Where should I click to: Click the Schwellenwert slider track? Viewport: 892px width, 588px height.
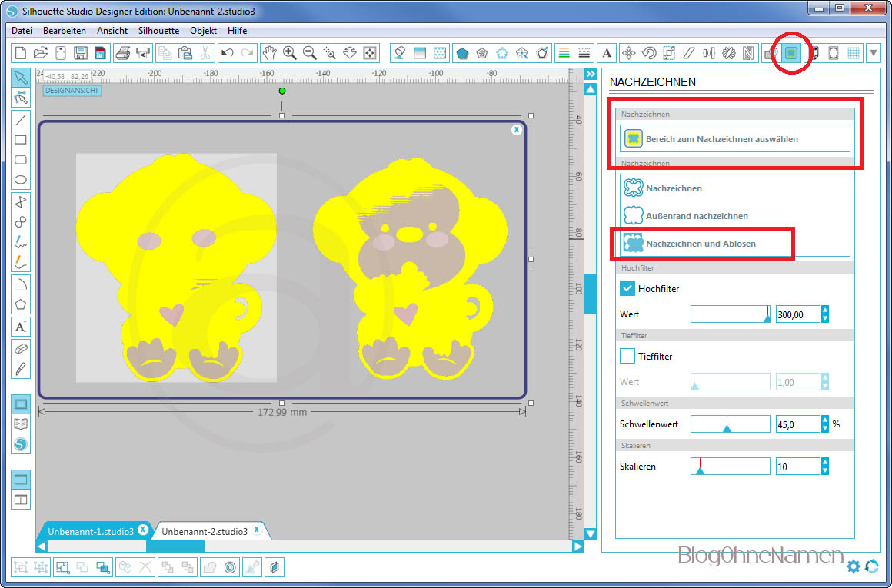730,424
